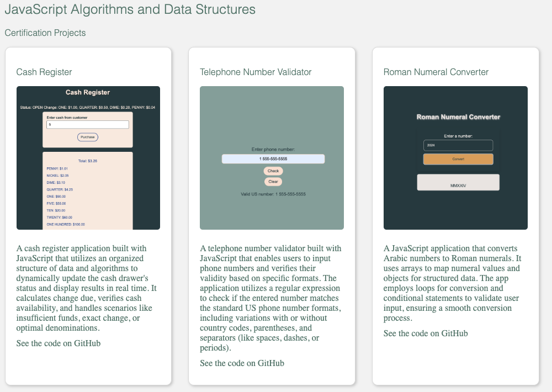Click the 'Certification Projects' subheading
The height and width of the screenshot is (392, 552).
[45, 33]
